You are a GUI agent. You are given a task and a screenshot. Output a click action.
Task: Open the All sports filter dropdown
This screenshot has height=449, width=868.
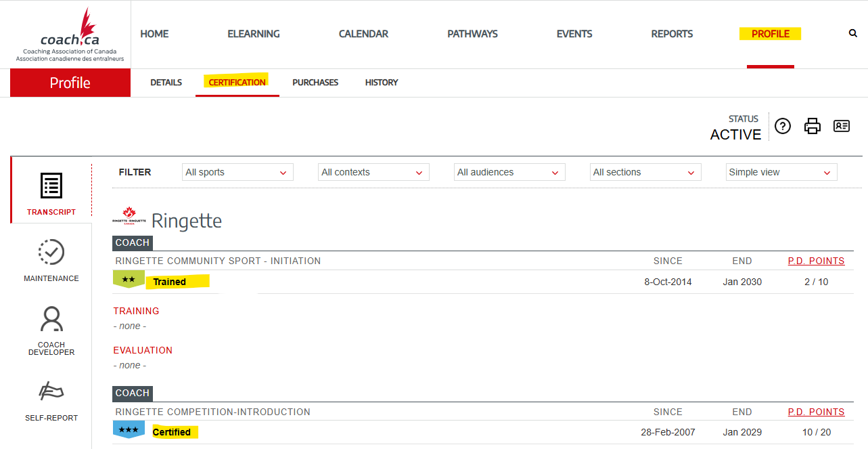[x=237, y=172]
